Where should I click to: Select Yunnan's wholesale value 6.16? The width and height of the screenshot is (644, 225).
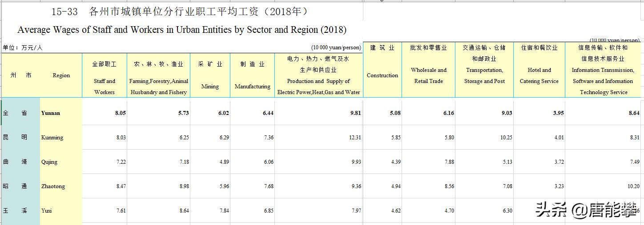pos(448,113)
